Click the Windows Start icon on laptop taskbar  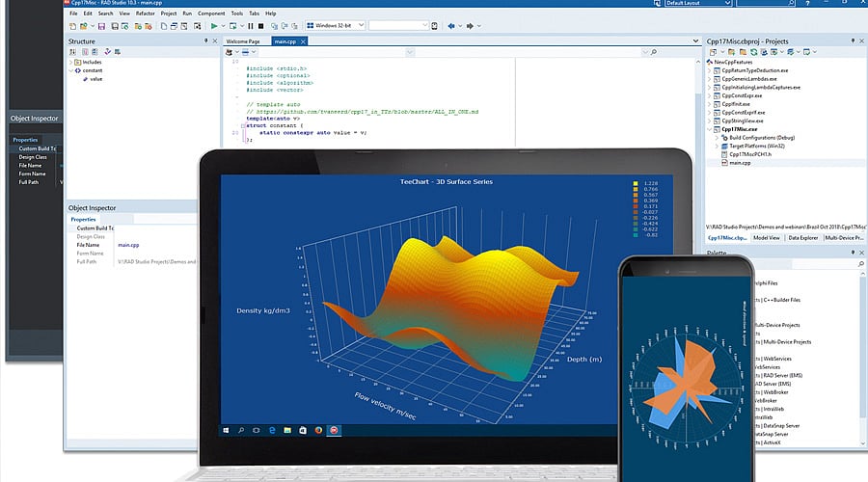(x=228, y=429)
